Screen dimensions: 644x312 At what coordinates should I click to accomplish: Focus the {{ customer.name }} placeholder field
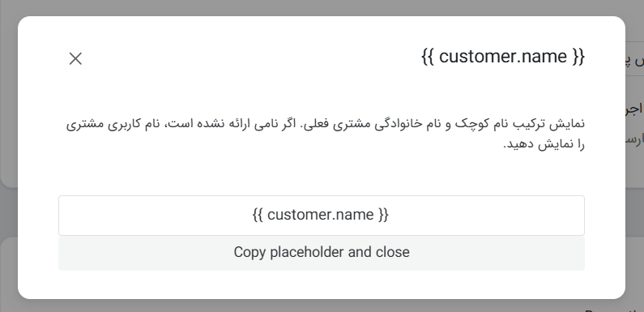click(x=322, y=216)
